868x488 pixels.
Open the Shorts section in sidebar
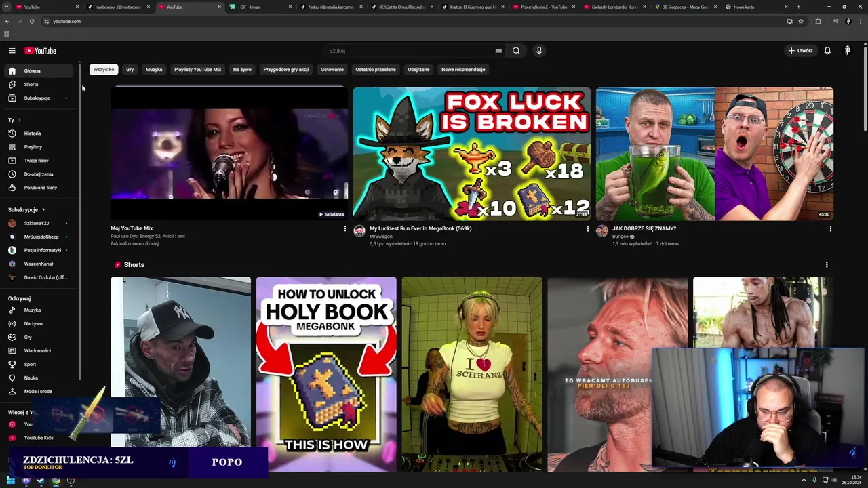point(38,85)
